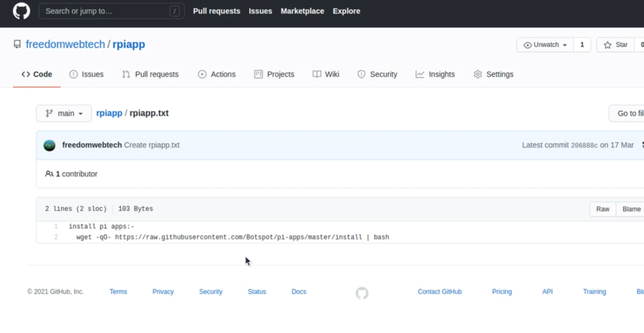View the Raw file
The image size is (644, 333).
[602, 209]
